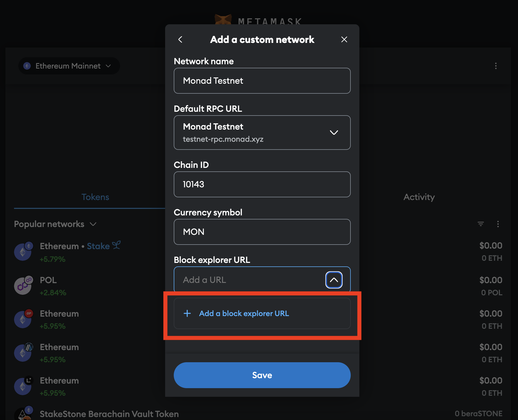
Task: Click the plus icon beside Add a block explorer URL
Action: [x=187, y=313]
